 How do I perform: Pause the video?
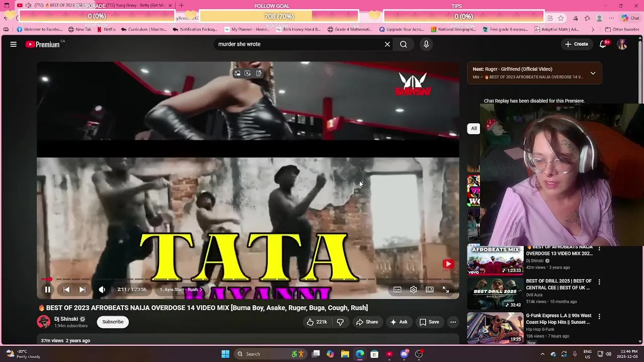[x=47, y=290]
